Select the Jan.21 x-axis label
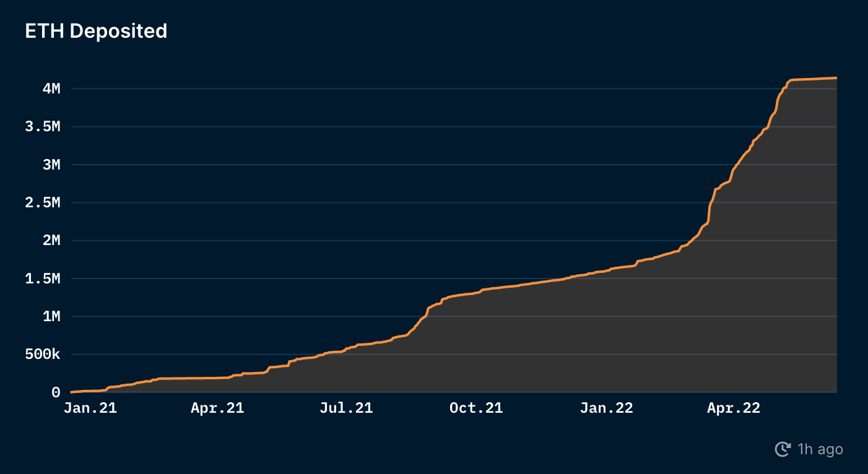Viewport: 868px width, 474px height. coord(90,408)
